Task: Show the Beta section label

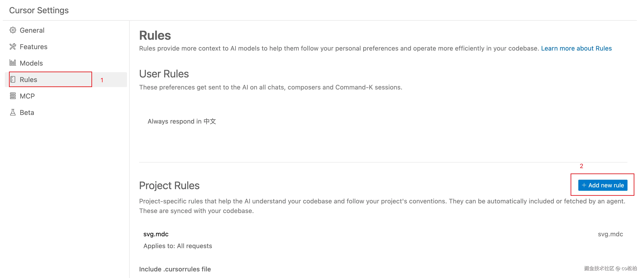Action: pos(27,113)
